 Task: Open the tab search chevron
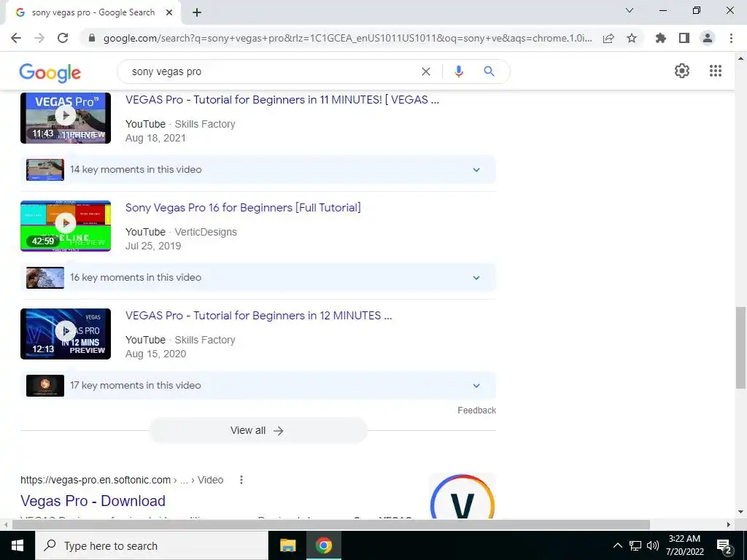tap(629, 10)
